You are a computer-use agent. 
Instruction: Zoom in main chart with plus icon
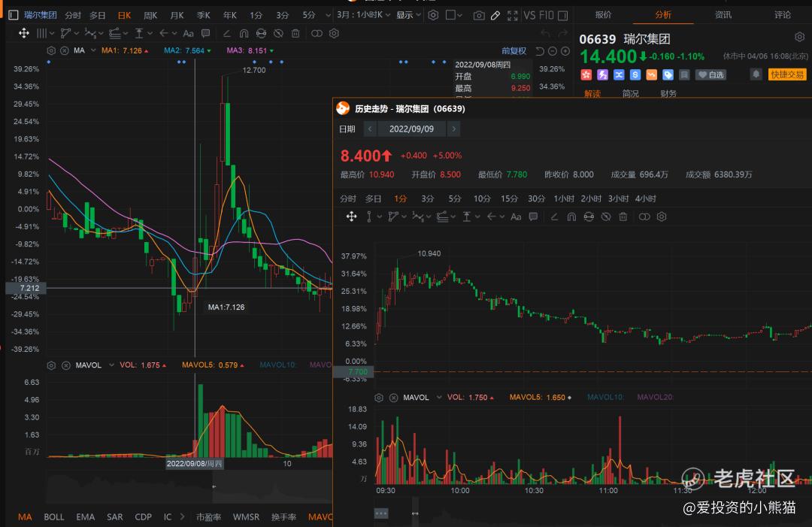tap(565, 51)
